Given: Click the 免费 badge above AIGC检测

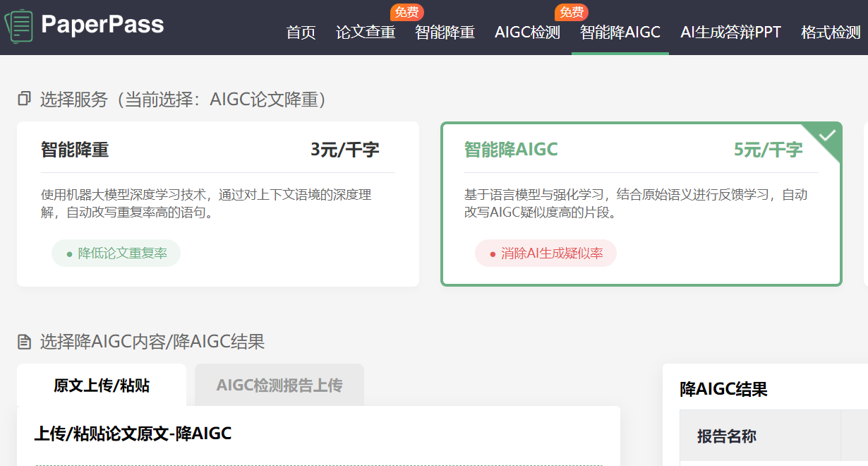Looking at the screenshot, I should tap(572, 12).
